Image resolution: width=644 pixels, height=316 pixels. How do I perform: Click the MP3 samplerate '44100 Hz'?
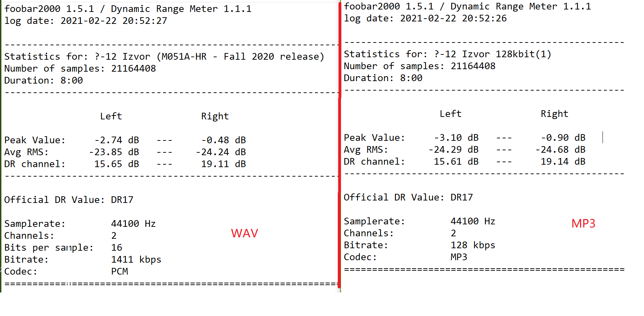coord(473,221)
